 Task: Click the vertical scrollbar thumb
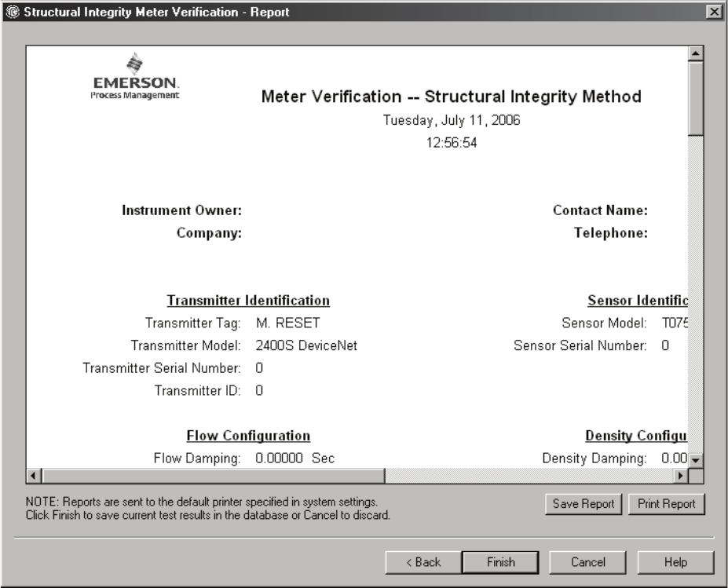(695, 100)
